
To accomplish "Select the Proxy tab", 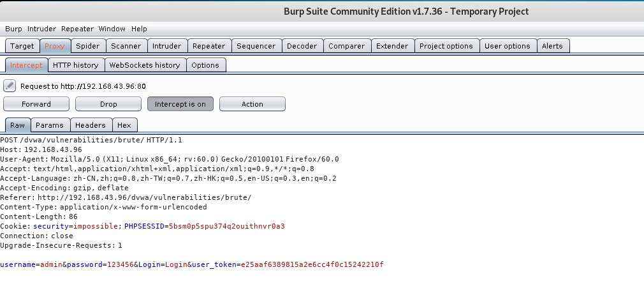I will click(x=55, y=46).
